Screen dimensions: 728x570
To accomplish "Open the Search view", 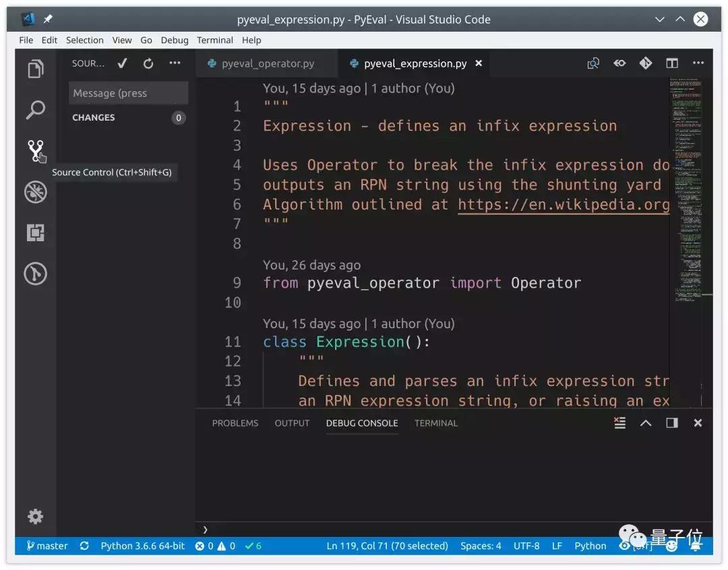I will [36, 109].
